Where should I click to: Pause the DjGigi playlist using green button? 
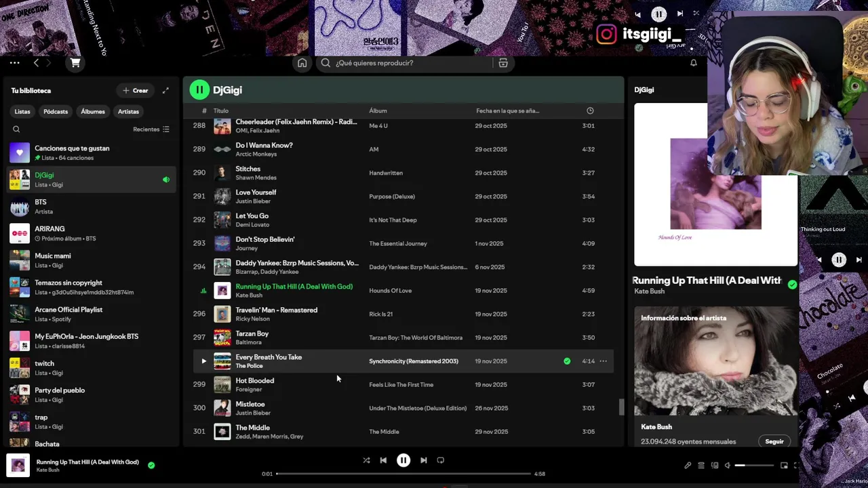[x=199, y=89]
